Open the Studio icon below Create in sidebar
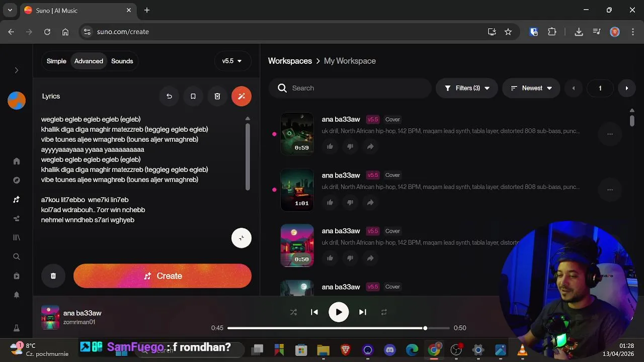644x362 pixels. point(17,219)
